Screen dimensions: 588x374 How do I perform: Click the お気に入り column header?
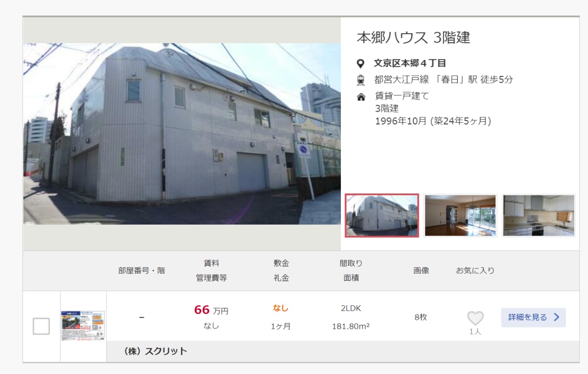(x=475, y=271)
